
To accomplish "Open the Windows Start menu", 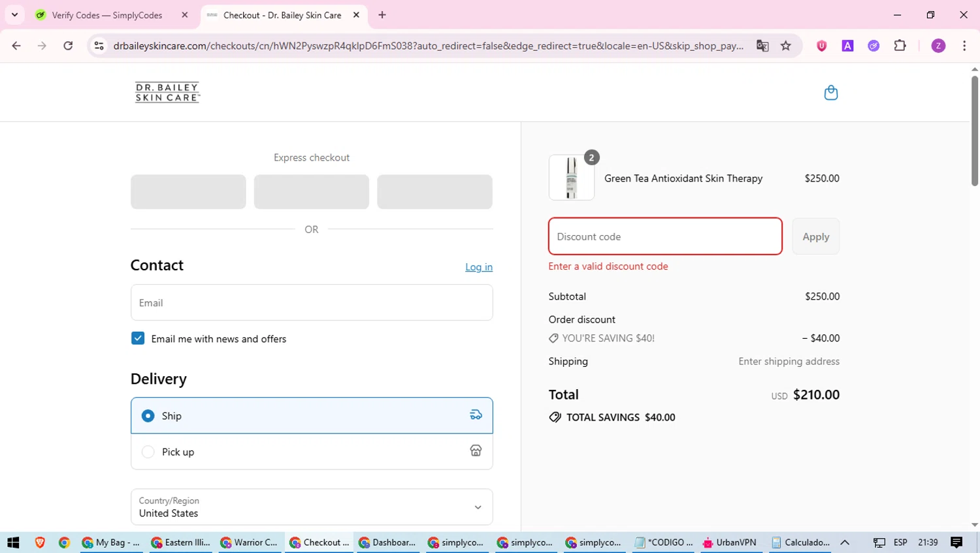I will click(13, 543).
